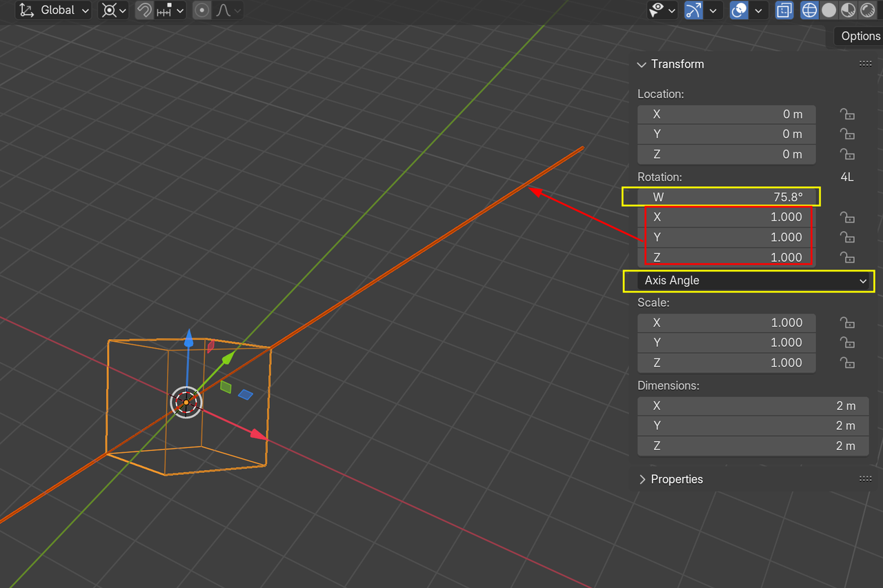Lock the Location X axis
Screen dimensions: 883x588
(x=848, y=114)
